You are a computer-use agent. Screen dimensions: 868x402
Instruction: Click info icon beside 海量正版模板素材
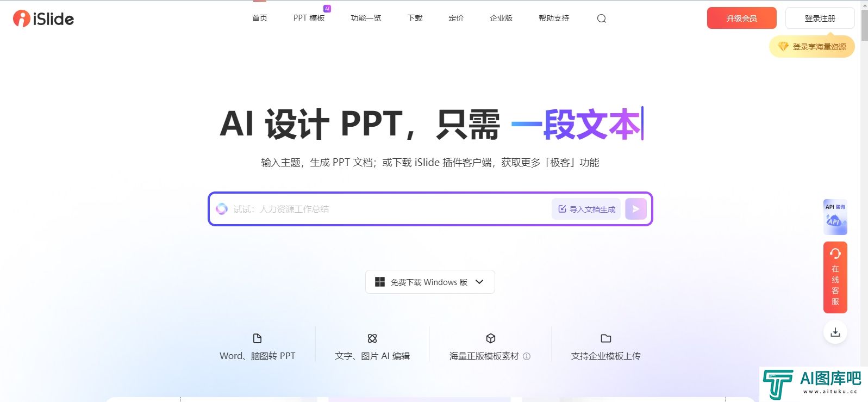pyautogui.click(x=527, y=356)
